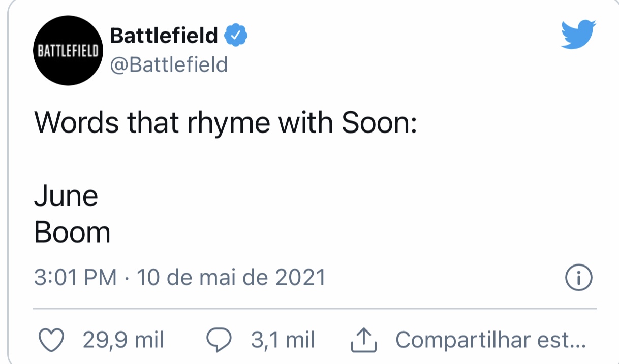
Task: Click the blank space right of "Boom"
Action: coord(305,233)
